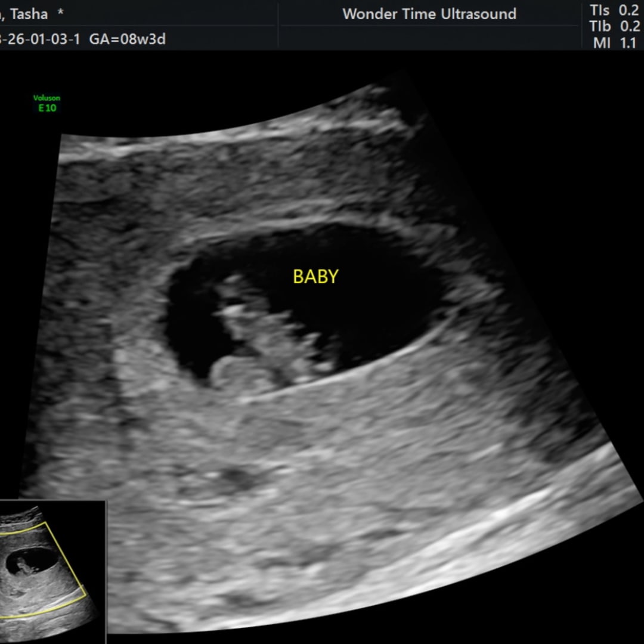Select the MI 1.1 mechanical index value

(614, 43)
